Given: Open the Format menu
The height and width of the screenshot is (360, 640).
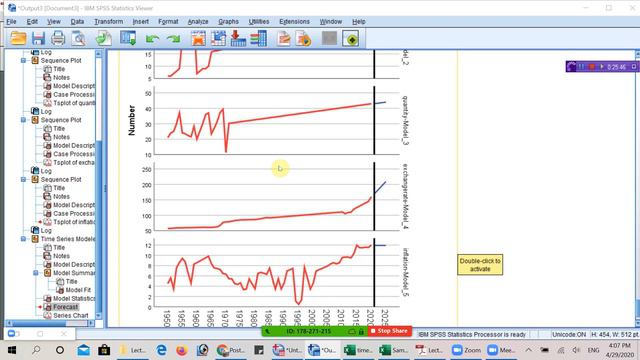Looking at the screenshot, I should tap(168, 22).
